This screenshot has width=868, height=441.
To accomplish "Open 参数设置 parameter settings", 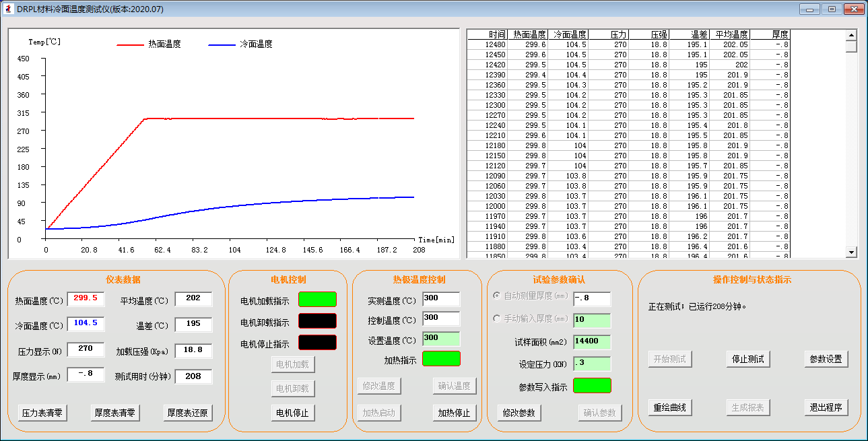I will (x=826, y=359).
